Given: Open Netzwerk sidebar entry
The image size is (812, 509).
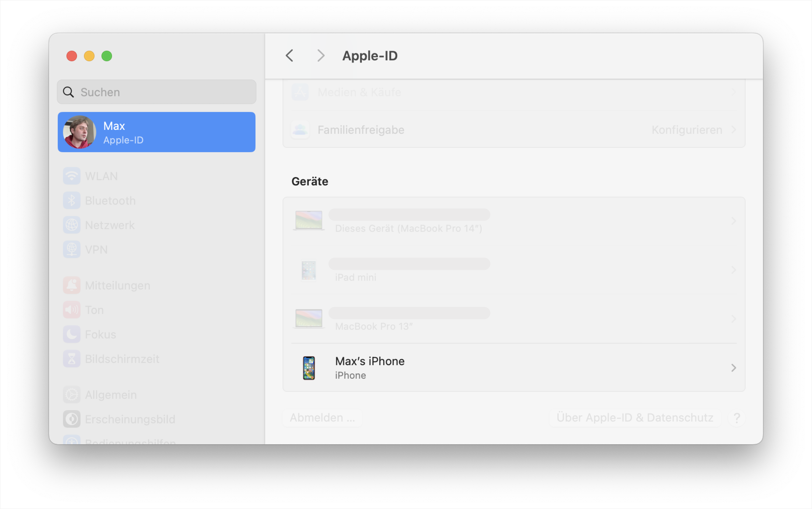Looking at the screenshot, I should point(157,225).
